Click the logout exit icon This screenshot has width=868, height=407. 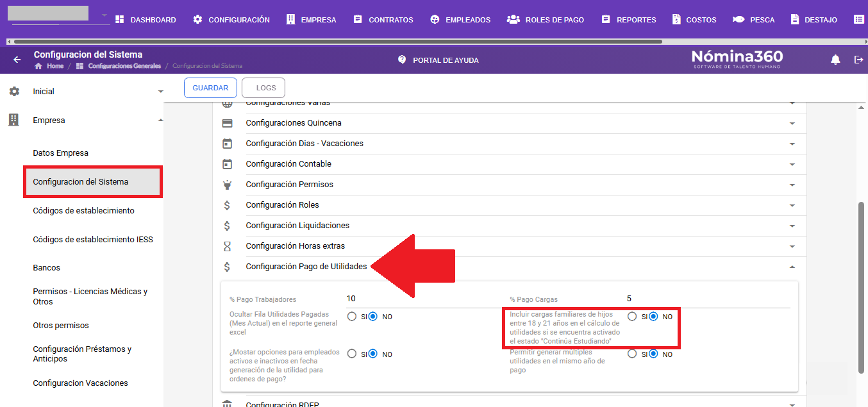[x=859, y=60]
